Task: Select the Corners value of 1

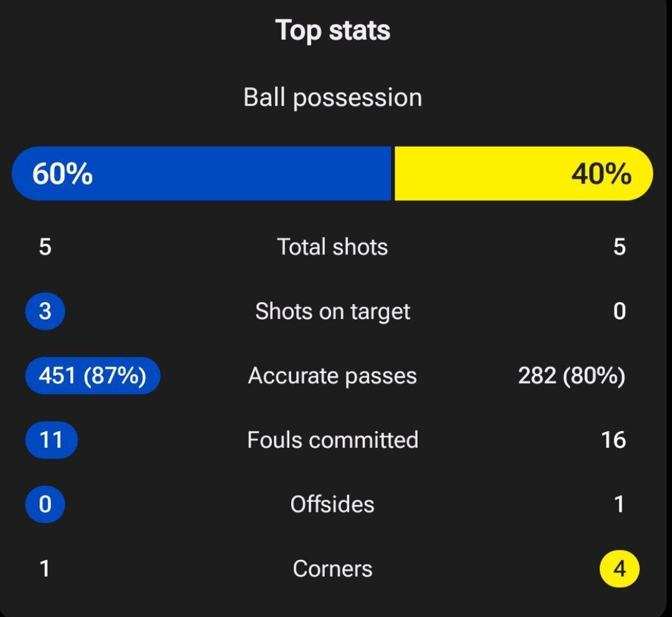Action: pos(45,569)
